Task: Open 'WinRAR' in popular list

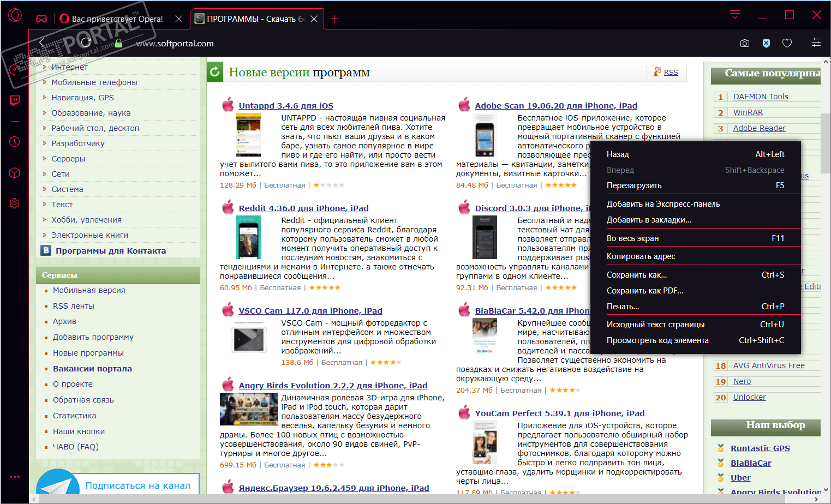Action: pos(748,112)
